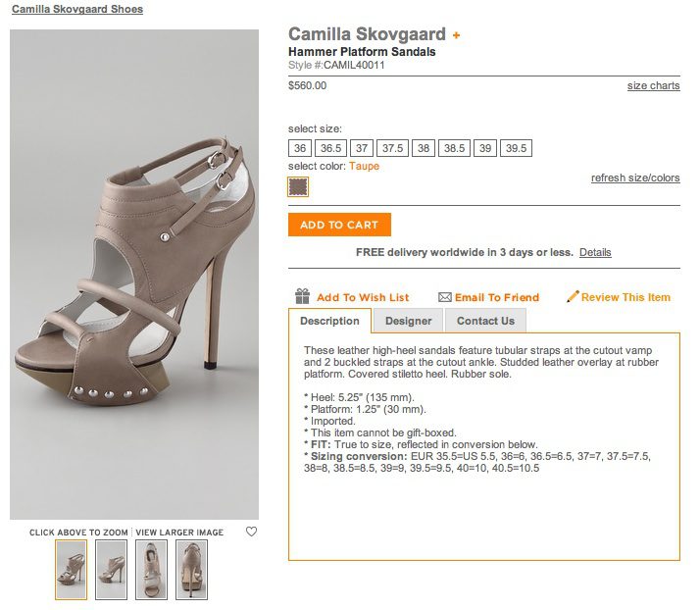Pick size 39.5
Viewport: 700px width, 610px height.
pos(516,148)
